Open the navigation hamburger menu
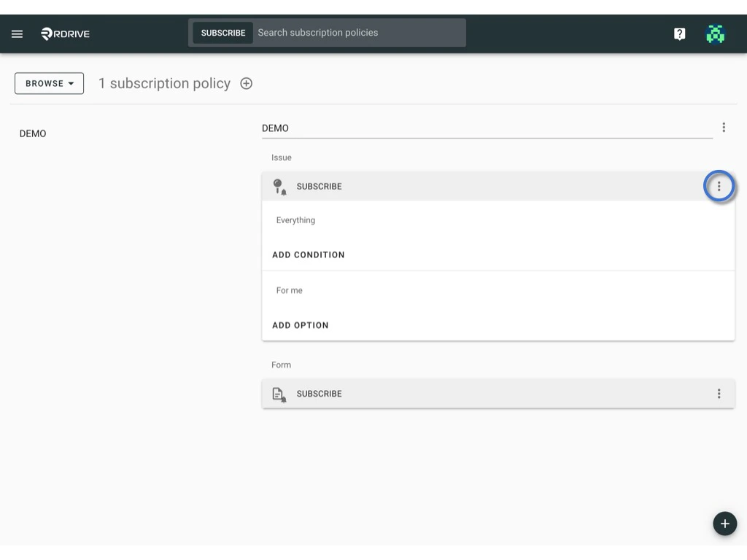 pyautogui.click(x=17, y=33)
